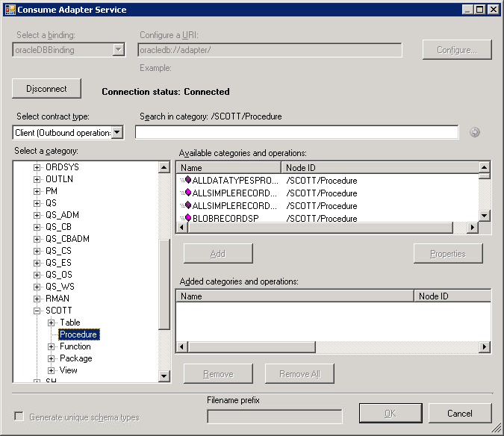Click the added operations horizontal scrollbar thumb
The image size is (504, 436).
(252, 347)
